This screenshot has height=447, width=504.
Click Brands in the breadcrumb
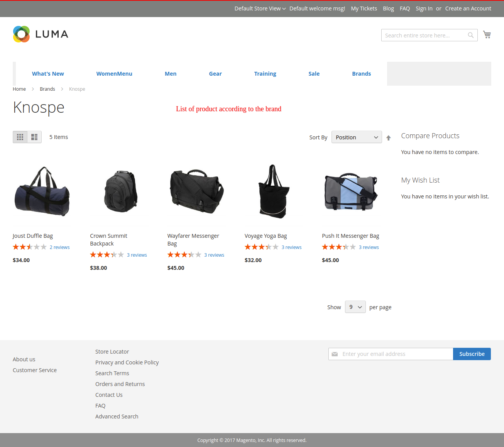point(47,89)
